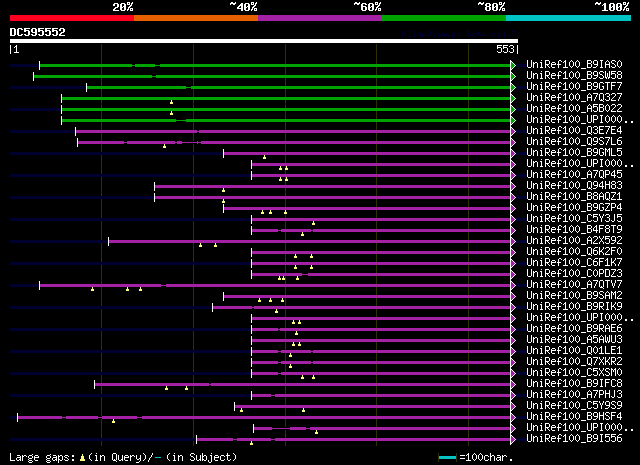640x465 pixels.
Task: Click the cyan ~100% identity legend segment
Action: tap(569, 18)
